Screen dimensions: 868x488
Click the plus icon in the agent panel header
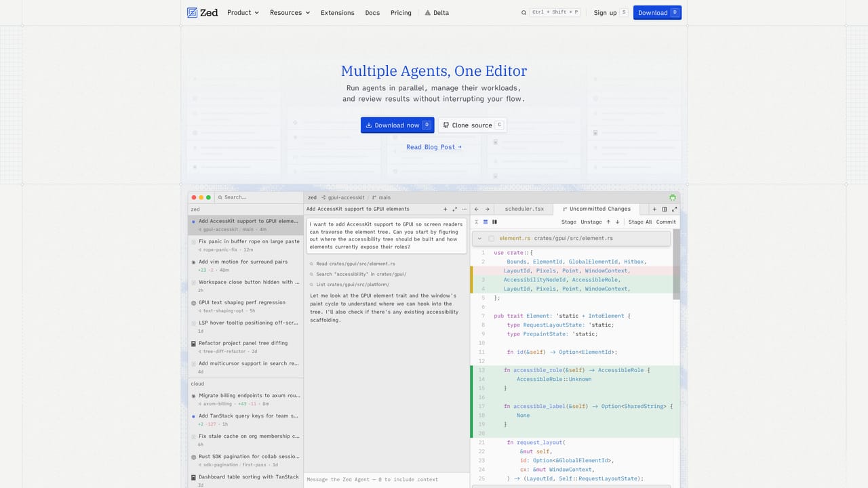coord(445,209)
